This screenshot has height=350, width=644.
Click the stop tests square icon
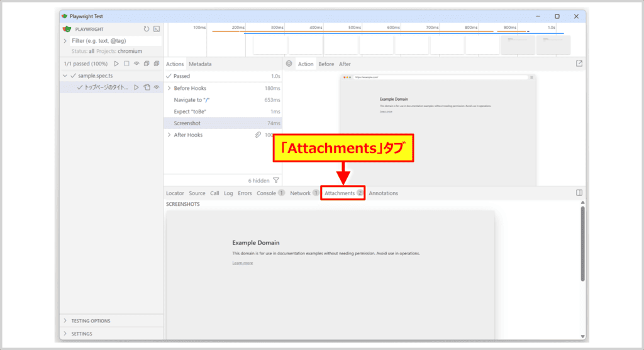click(x=126, y=64)
